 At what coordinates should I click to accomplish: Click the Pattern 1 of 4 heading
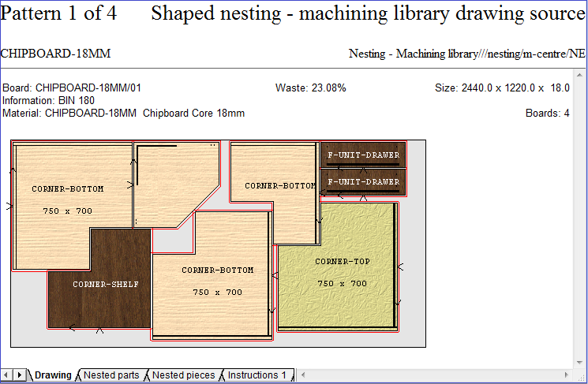point(59,13)
